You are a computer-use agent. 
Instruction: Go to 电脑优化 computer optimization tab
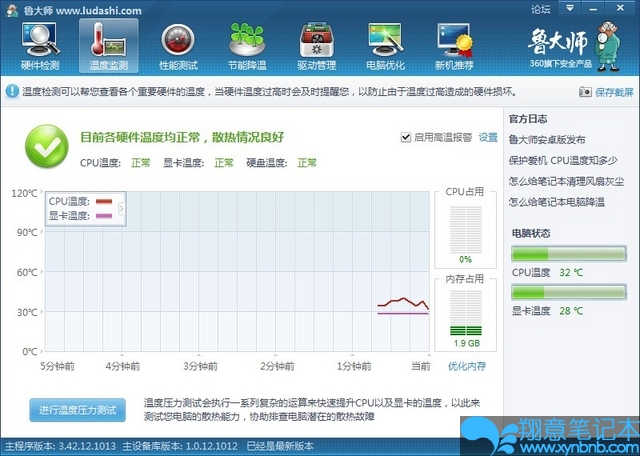385,47
